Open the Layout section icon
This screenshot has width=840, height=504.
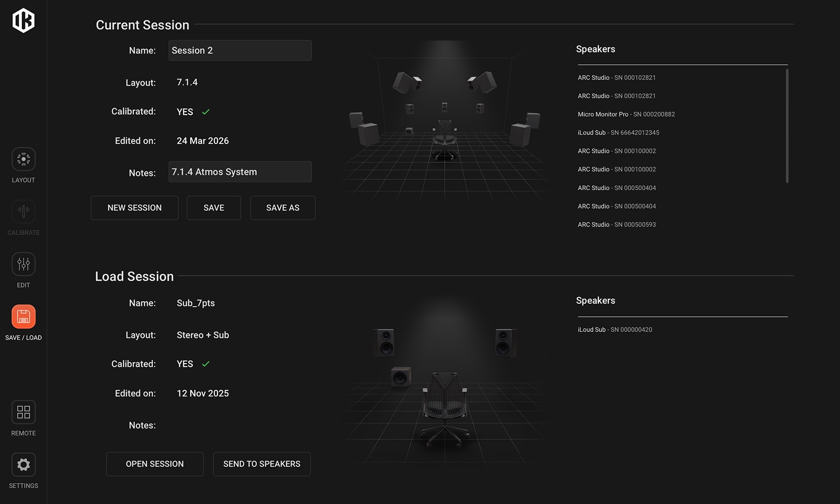(23, 159)
